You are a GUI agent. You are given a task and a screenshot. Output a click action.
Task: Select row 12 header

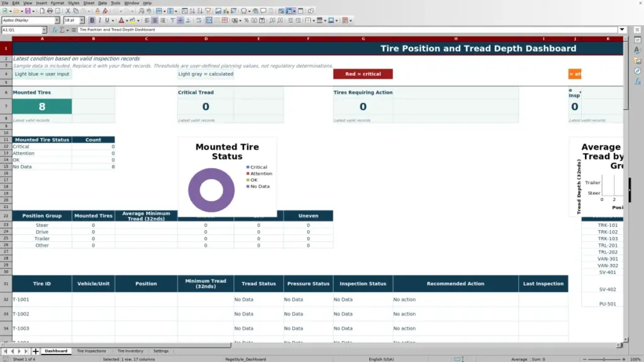click(6, 146)
